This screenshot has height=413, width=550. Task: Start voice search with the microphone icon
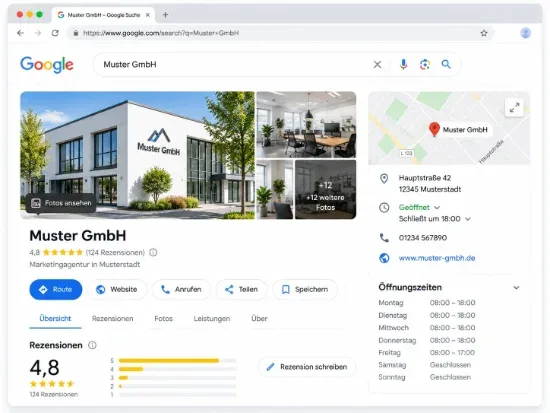click(x=403, y=64)
